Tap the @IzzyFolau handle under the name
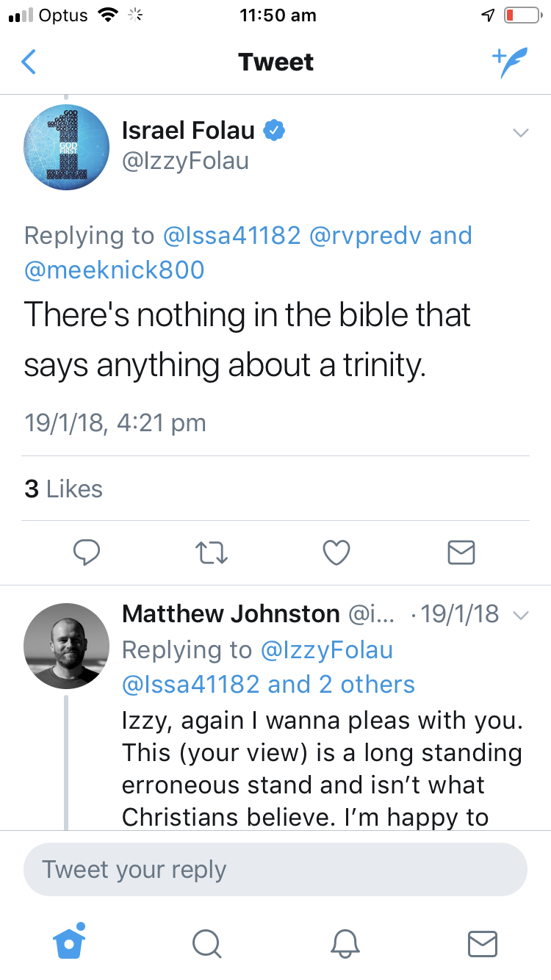 [185, 160]
